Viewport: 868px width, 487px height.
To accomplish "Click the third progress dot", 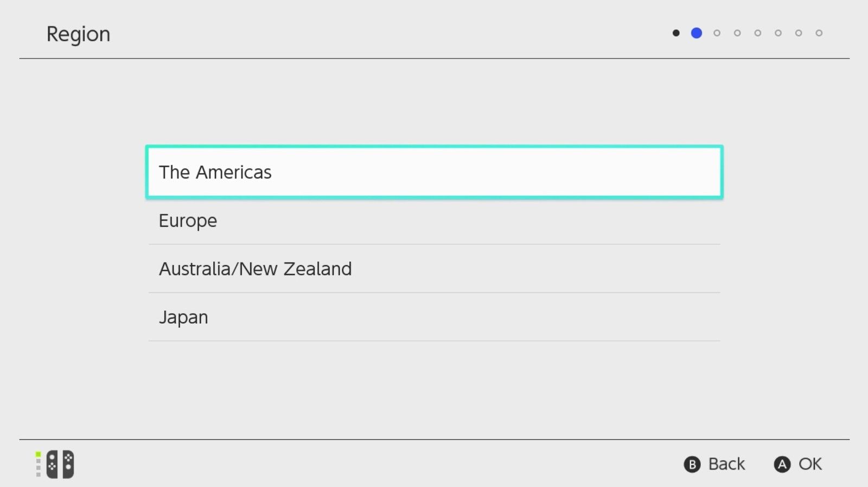I will coord(717,33).
